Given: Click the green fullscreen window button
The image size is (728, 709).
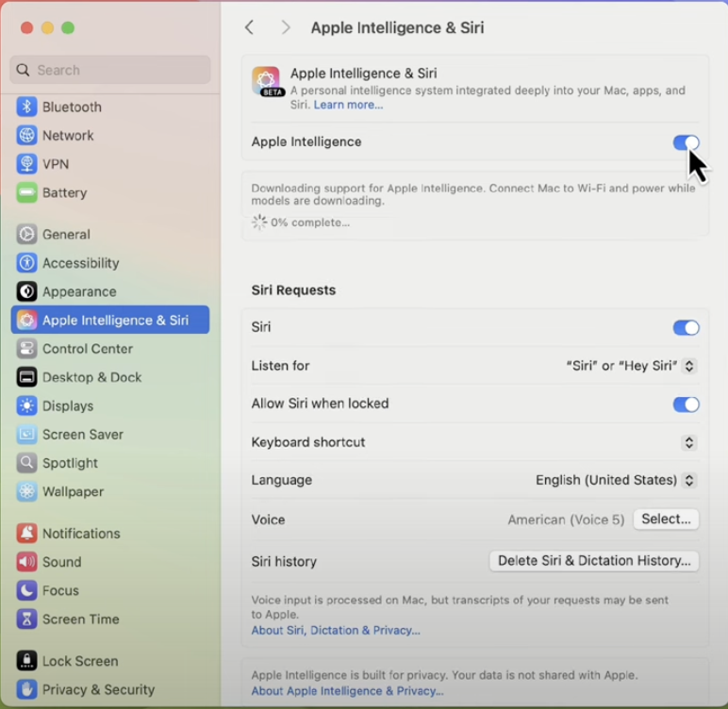Looking at the screenshot, I should pos(68,28).
